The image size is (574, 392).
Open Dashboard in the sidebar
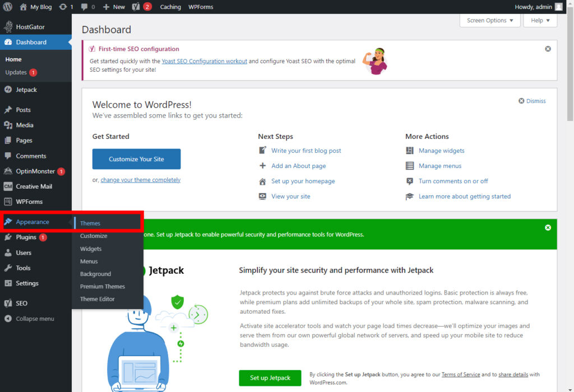36,42
